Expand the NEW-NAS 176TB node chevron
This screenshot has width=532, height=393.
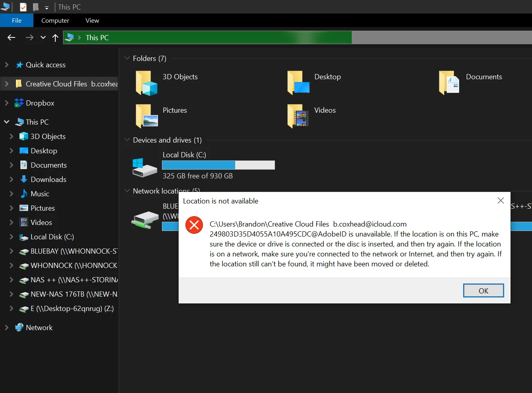click(12, 294)
